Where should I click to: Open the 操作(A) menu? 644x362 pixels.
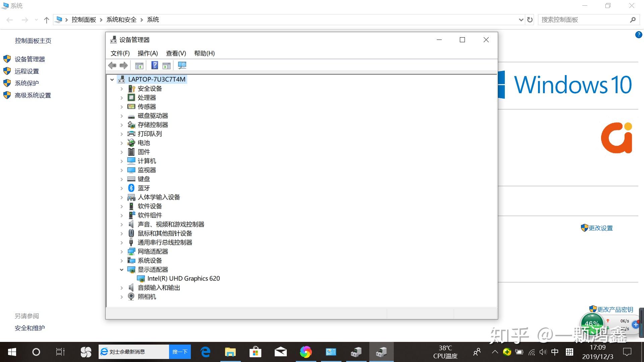[x=148, y=53]
